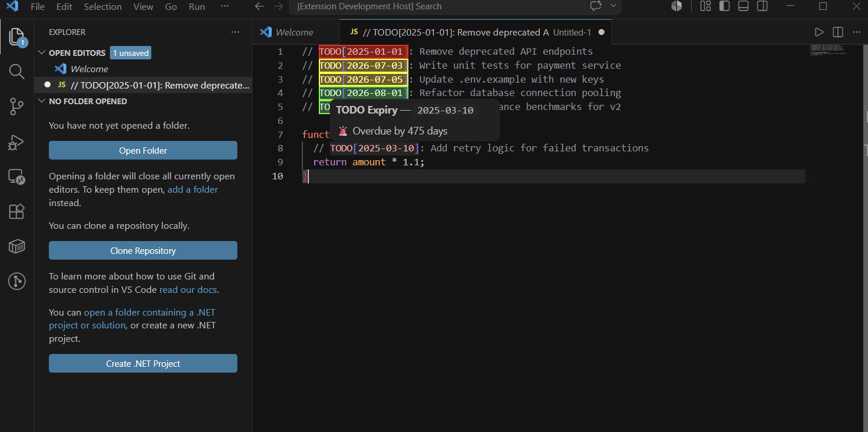The height and width of the screenshot is (432, 868).
Task: Toggle the bottom panel
Action: [x=743, y=6]
